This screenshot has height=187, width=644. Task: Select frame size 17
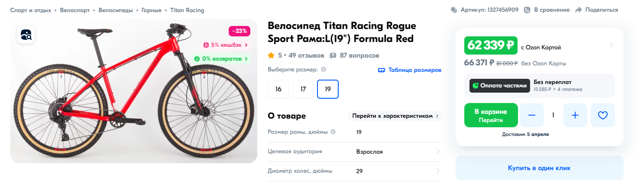pos(303,89)
